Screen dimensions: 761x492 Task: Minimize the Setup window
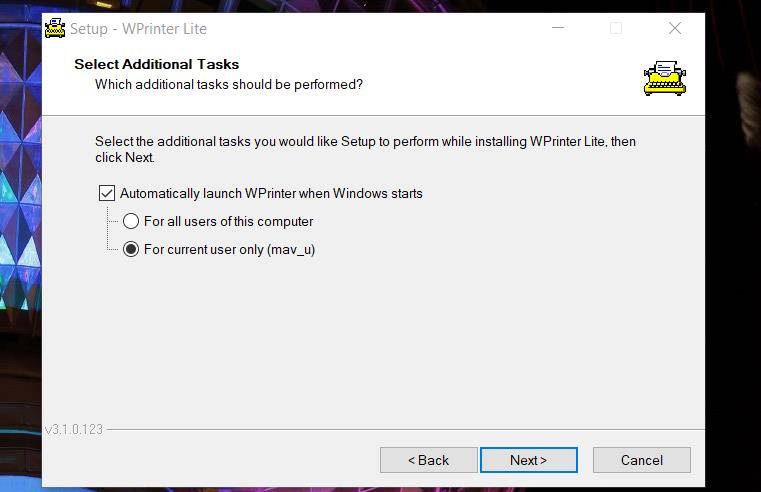pyautogui.click(x=557, y=29)
